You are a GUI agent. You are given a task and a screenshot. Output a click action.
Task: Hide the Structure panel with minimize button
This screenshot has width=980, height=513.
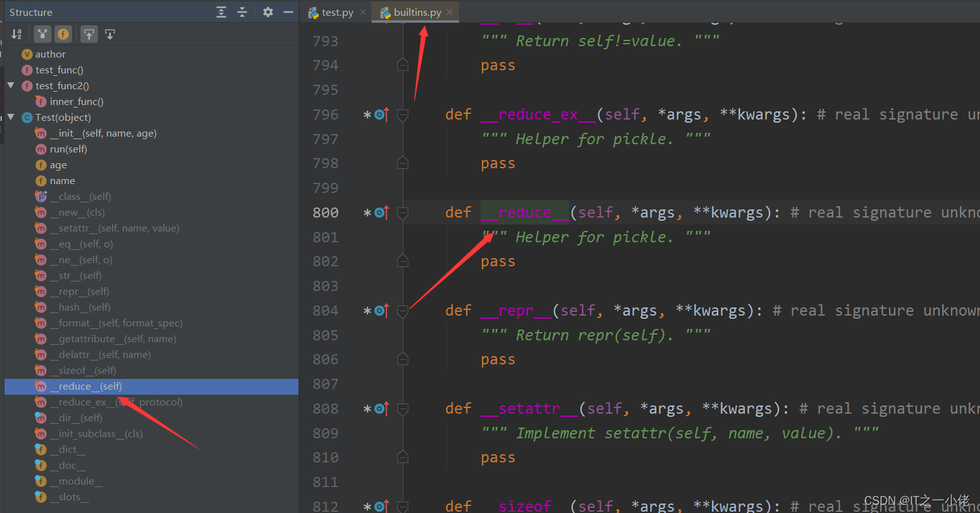[288, 11]
